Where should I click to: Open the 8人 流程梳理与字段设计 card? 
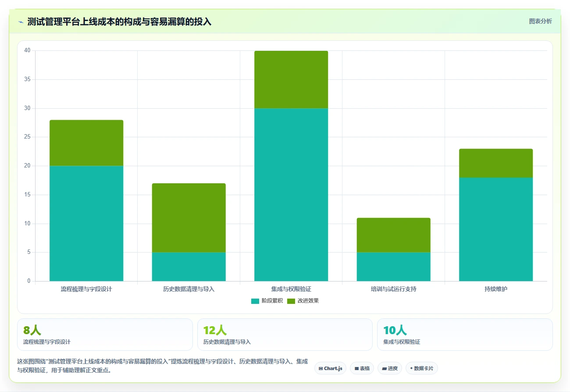(105, 335)
